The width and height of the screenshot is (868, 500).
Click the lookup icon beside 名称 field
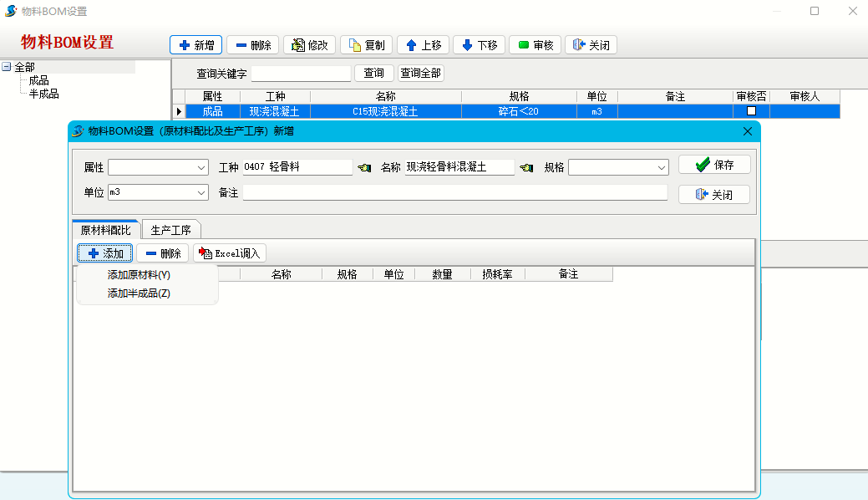[526, 168]
